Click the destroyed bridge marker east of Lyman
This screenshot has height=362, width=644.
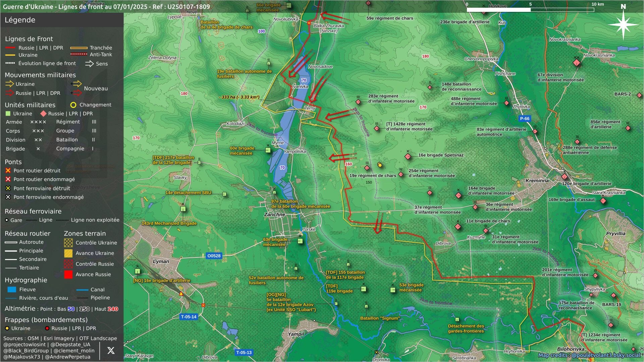click(203, 305)
